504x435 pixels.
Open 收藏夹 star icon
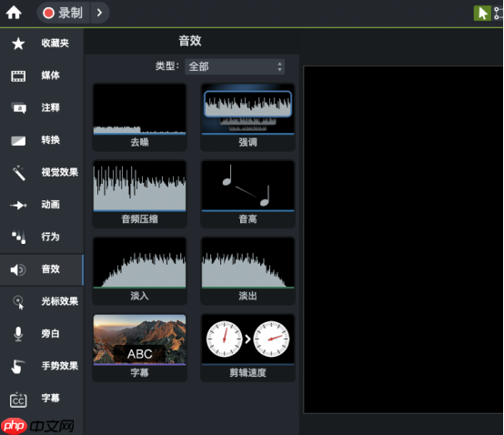[18, 44]
